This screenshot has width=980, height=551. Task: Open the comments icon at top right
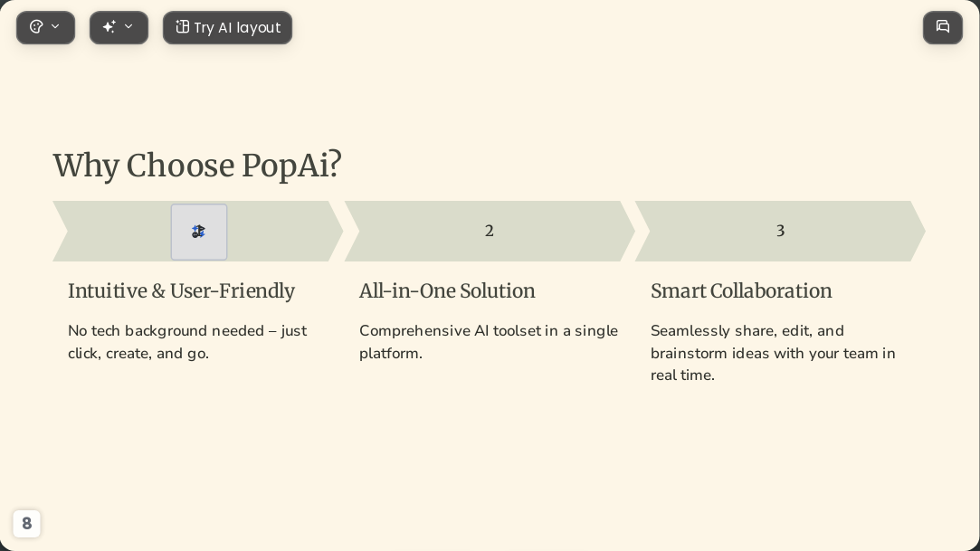(943, 27)
